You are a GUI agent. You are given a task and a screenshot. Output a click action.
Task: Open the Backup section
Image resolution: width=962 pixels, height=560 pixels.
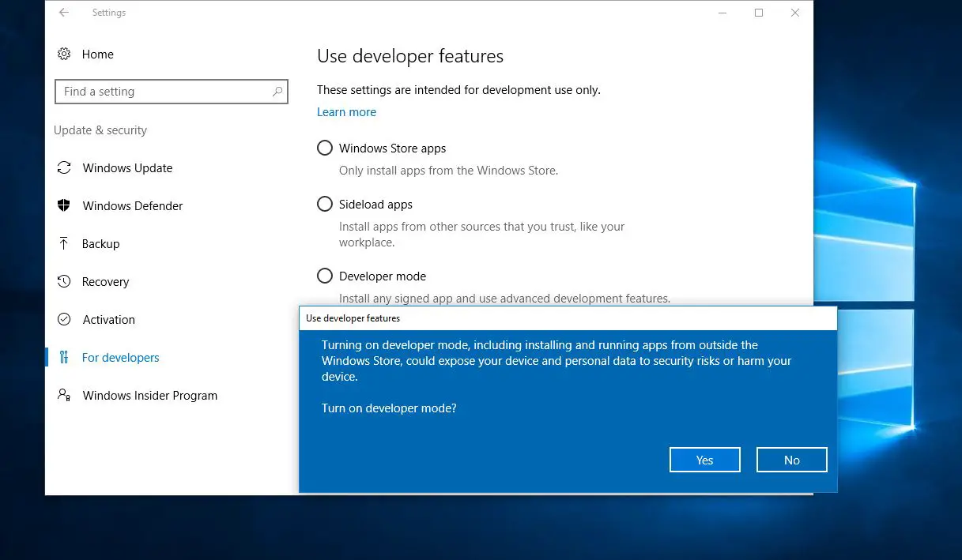tap(100, 243)
